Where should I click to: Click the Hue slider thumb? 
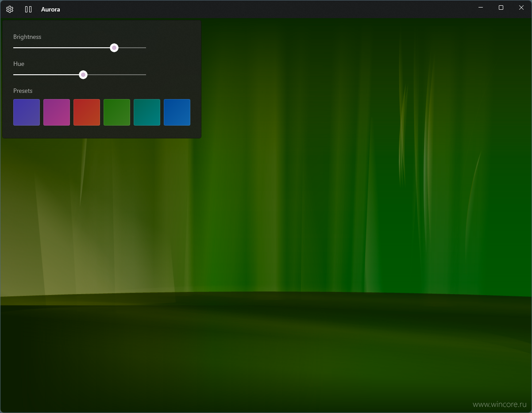(x=83, y=75)
